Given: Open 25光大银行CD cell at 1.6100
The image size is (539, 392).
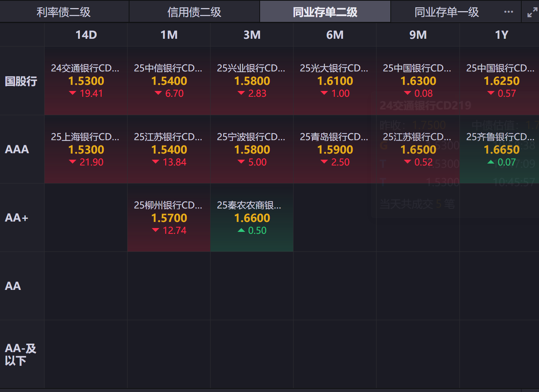Looking at the screenshot, I should click(x=335, y=81).
